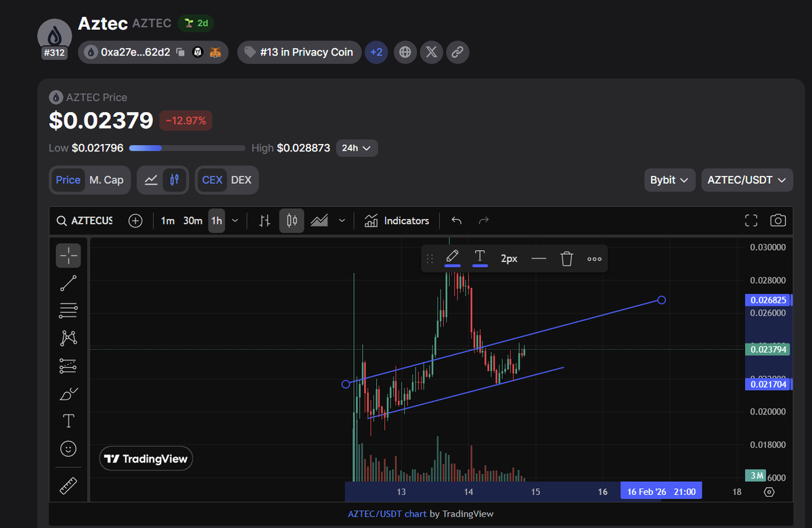The height and width of the screenshot is (528, 812).
Task: Click the #13 in Privacy Coin tag
Action: tap(299, 52)
